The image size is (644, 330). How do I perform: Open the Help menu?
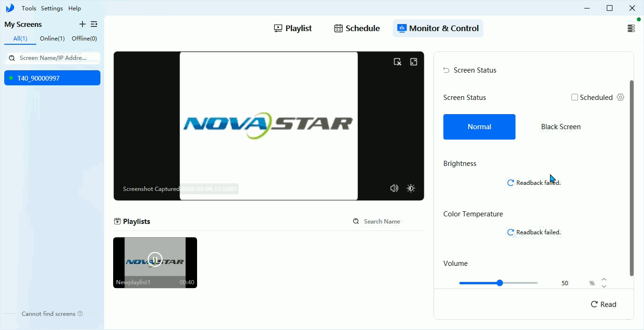click(x=74, y=8)
